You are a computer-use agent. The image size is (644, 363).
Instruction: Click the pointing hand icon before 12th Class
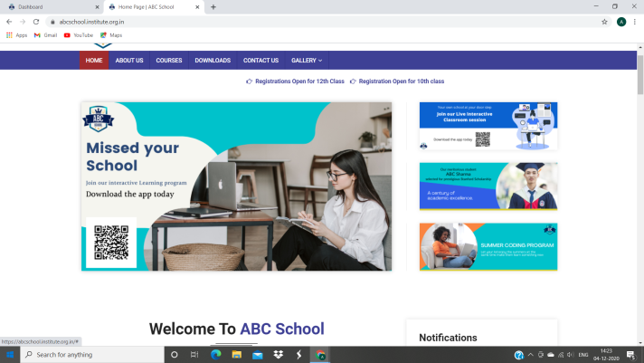[x=249, y=81]
